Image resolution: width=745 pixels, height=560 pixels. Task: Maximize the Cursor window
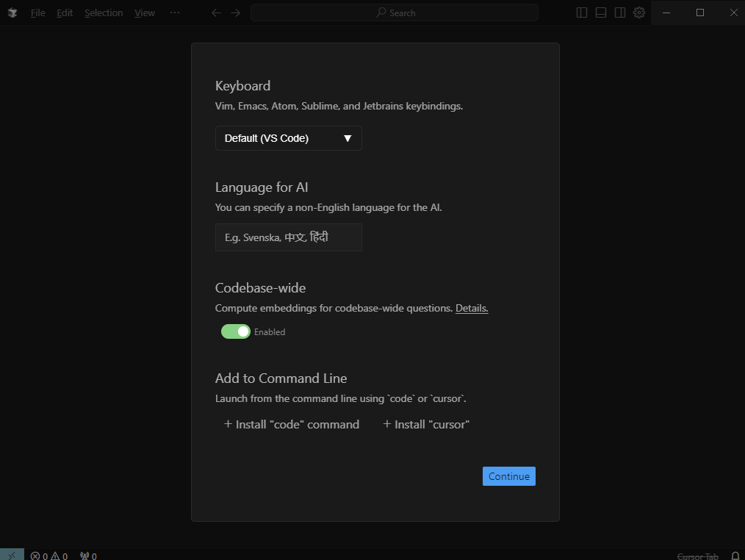[x=700, y=12]
